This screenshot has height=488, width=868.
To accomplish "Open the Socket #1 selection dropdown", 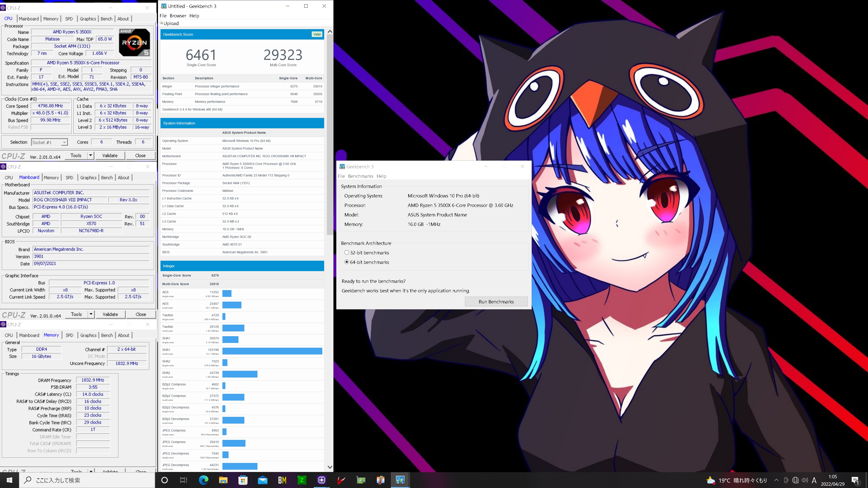I will [50, 143].
